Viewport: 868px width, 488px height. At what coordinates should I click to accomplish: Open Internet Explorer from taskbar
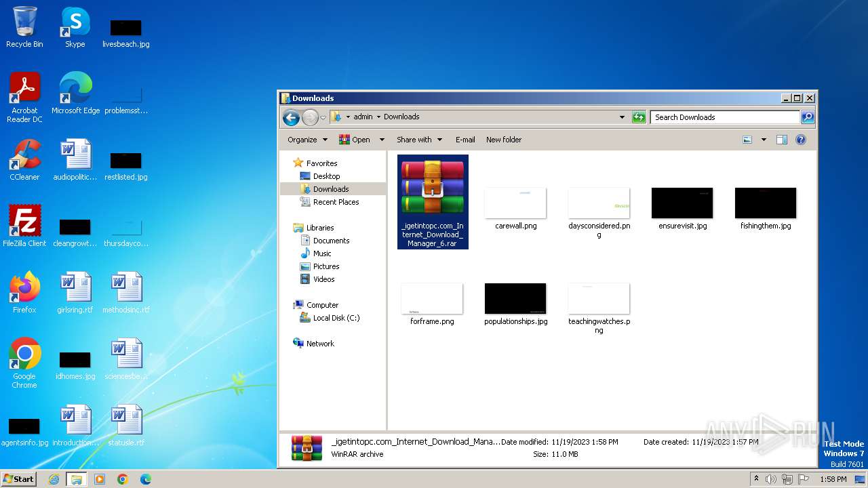[x=54, y=479]
